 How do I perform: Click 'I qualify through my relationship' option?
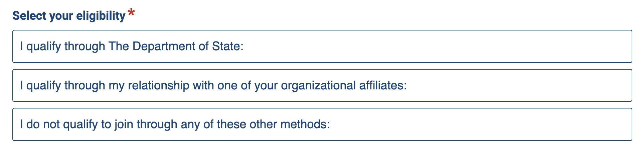coord(213,85)
